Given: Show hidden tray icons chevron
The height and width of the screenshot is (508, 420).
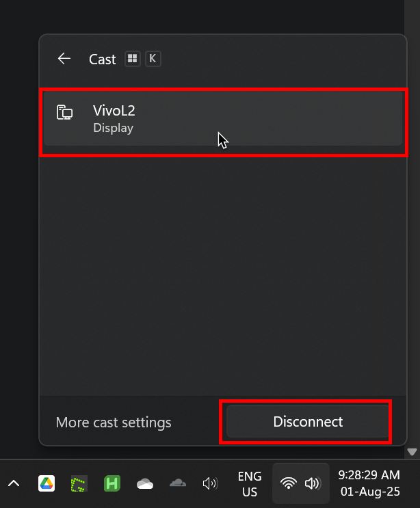Looking at the screenshot, I should pos(14,483).
